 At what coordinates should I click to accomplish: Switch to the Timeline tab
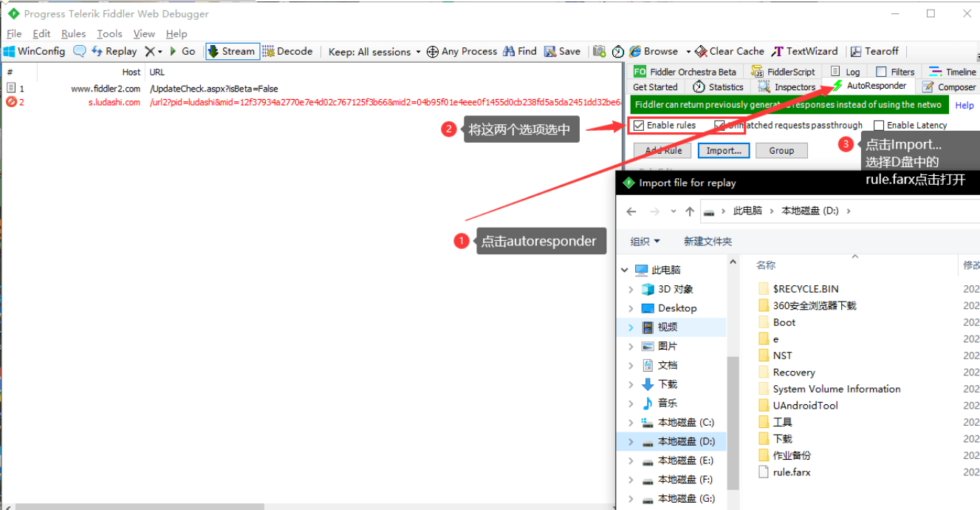coord(952,72)
